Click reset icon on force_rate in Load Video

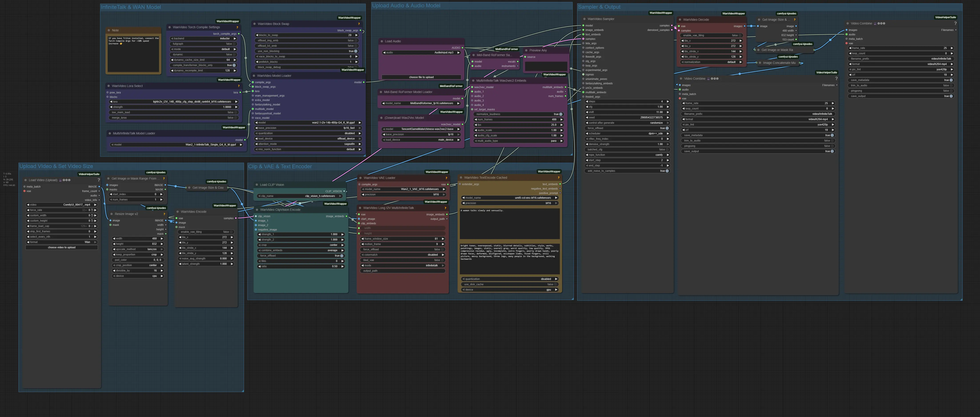[92, 210]
